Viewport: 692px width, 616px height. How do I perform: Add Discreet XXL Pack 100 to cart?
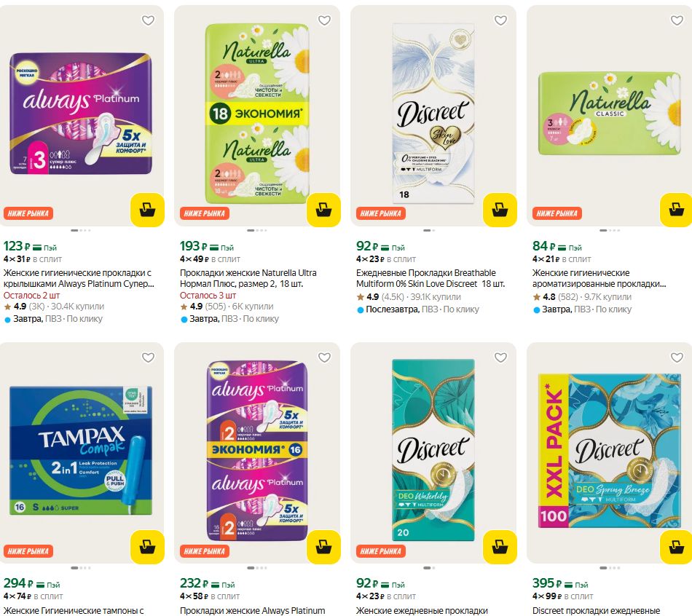click(x=676, y=547)
